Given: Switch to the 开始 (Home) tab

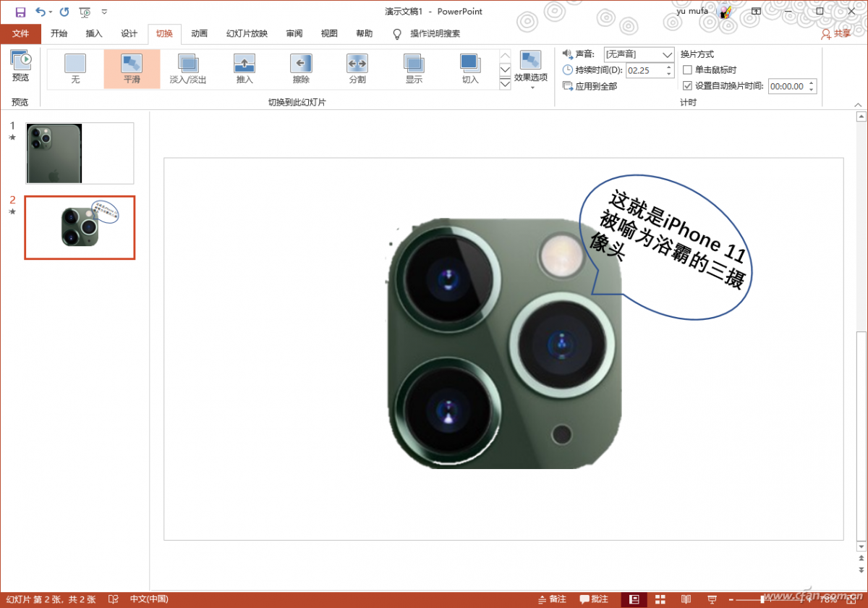Looking at the screenshot, I should (x=59, y=33).
